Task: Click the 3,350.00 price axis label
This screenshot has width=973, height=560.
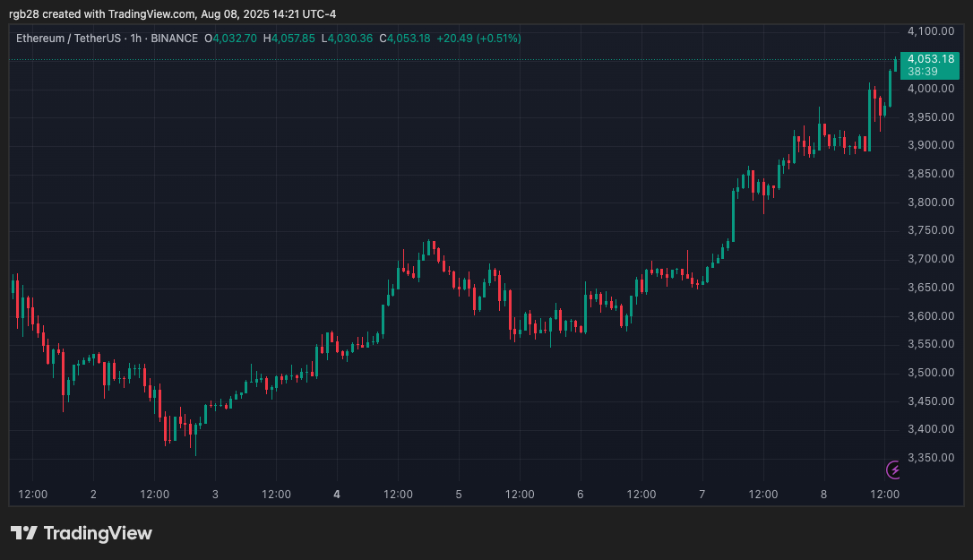Action: pos(931,458)
